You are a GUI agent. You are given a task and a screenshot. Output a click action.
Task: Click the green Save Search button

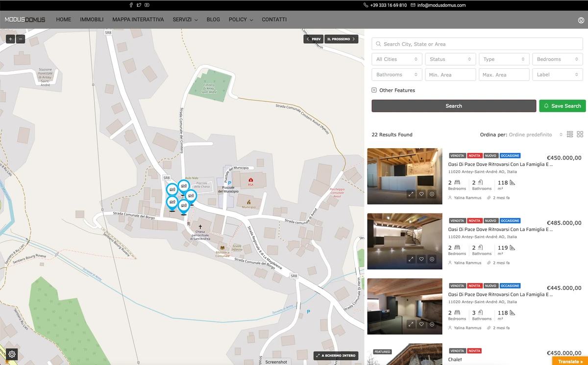click(563, 106)
